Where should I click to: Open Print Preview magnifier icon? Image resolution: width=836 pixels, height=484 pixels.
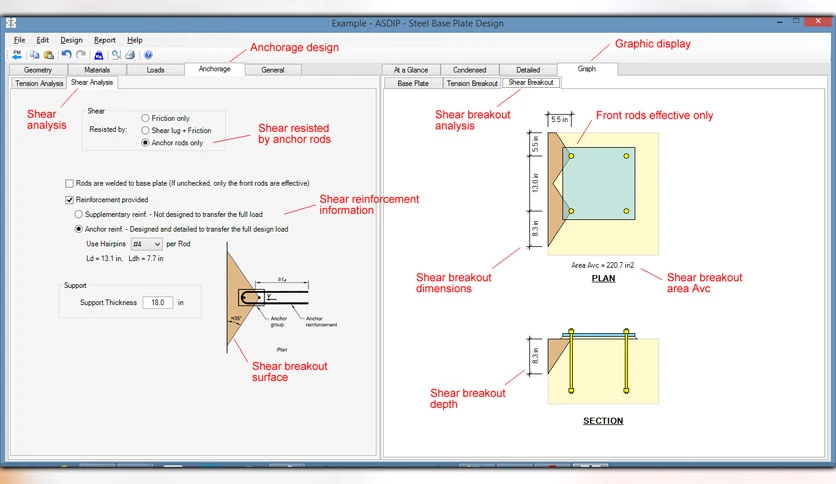pos(116,54)
